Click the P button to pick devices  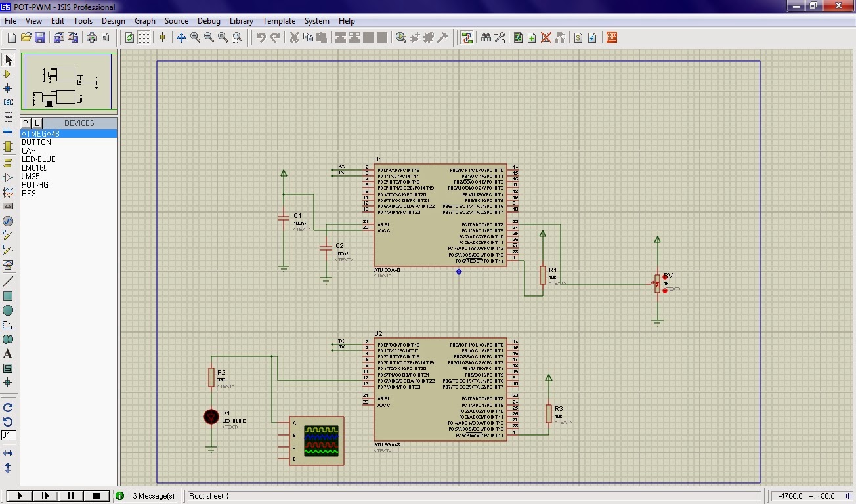point(26,123)
